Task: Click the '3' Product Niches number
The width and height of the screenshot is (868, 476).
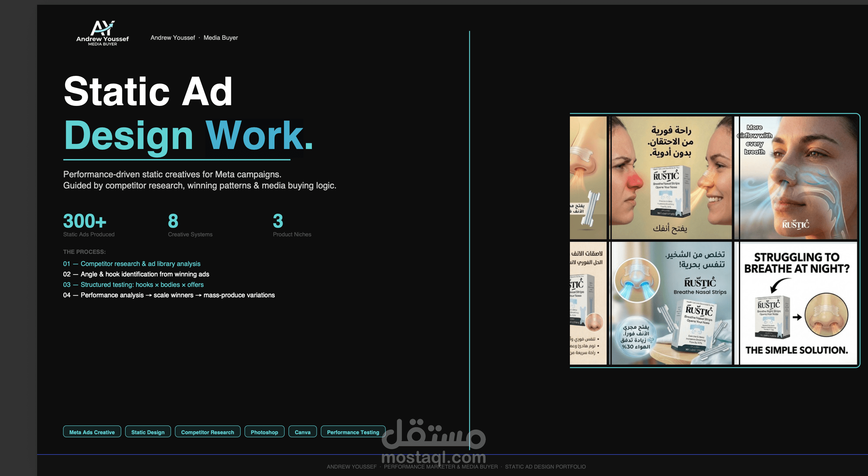Action: tap(278, 221)
